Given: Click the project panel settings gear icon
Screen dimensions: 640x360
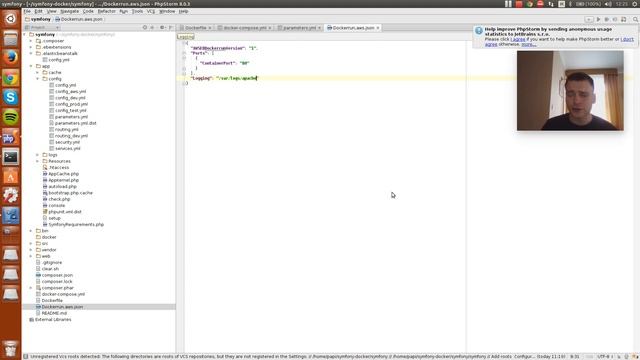Looking at the screenshot, I should point(162,28).
